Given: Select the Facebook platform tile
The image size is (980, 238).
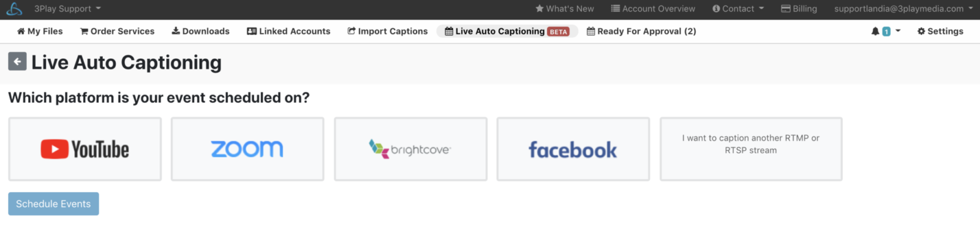Looking at the screenshot, I should coord(573,149).
